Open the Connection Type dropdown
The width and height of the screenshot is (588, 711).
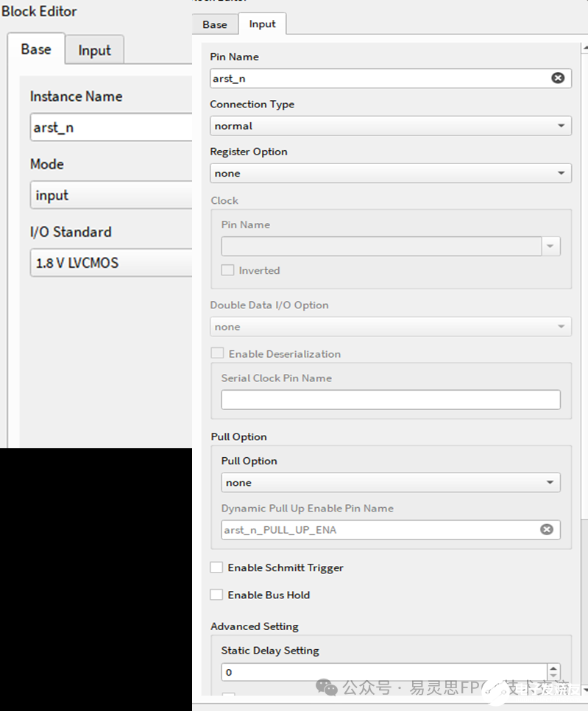pyautogui.click(x=391, y=126)
